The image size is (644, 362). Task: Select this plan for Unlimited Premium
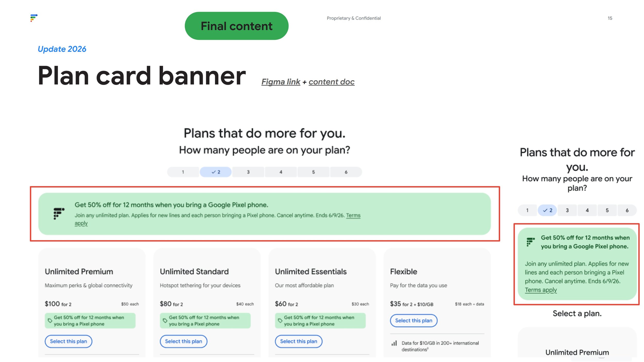pos(69,341)
